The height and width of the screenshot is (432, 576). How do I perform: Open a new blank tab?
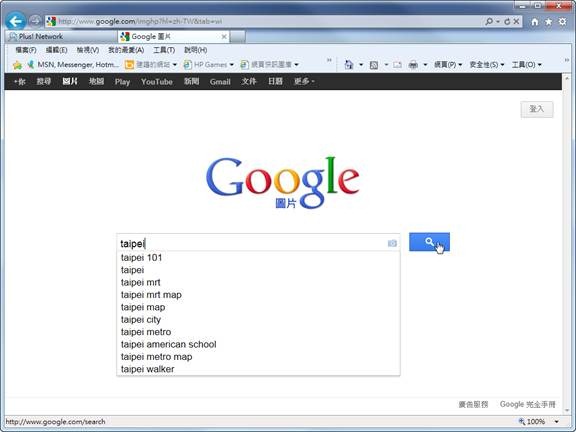[238, 37]
